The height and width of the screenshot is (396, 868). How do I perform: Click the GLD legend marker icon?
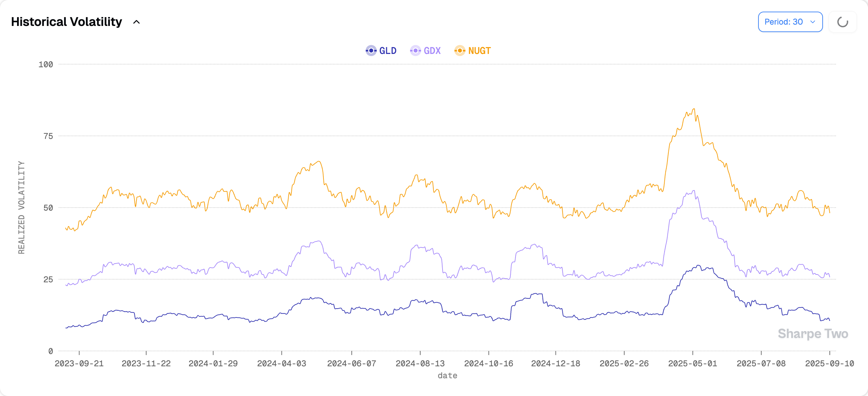(x=371, y=51)
